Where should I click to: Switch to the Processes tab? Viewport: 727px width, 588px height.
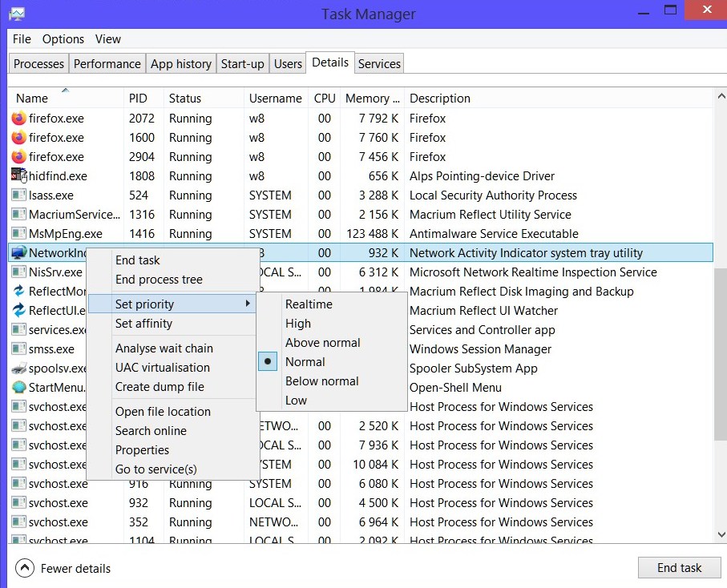(x=39, y=63)
